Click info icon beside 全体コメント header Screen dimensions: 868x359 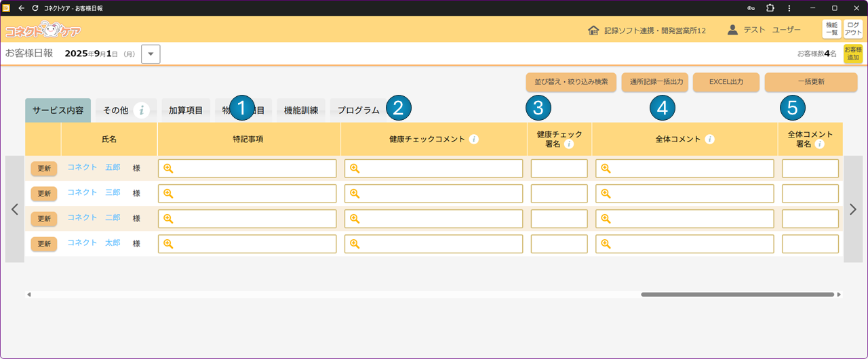(x=709, y=140)
